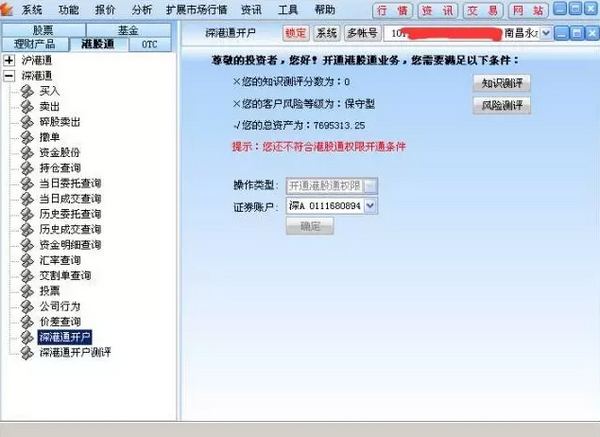Select the 沪港通 tree label
Screen dimensions: 600x437
coord(37,60)
